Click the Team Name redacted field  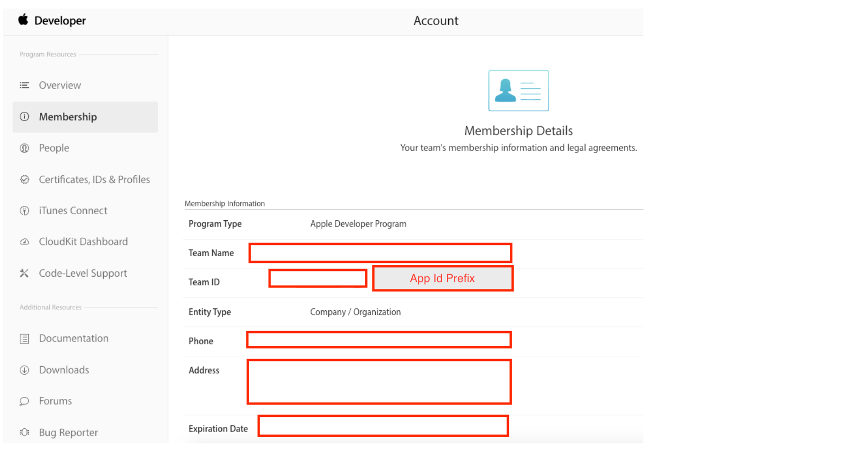tap(380, 253)
